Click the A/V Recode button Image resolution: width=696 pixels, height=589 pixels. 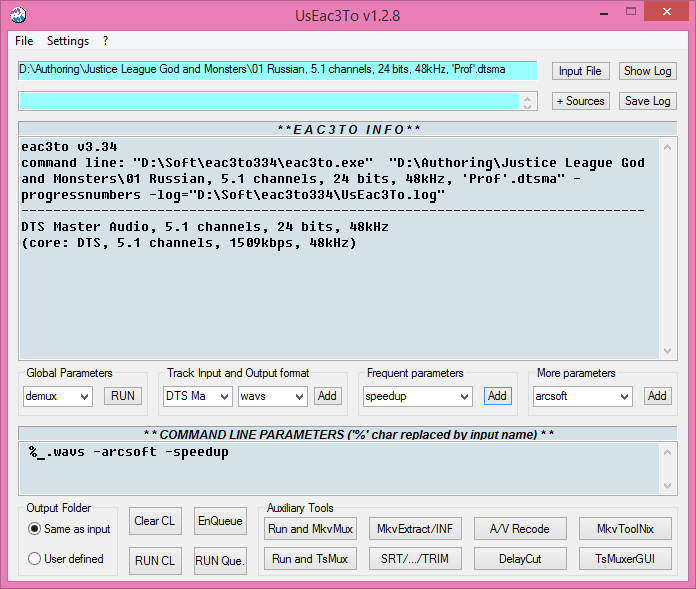click(x=520, y=529)
